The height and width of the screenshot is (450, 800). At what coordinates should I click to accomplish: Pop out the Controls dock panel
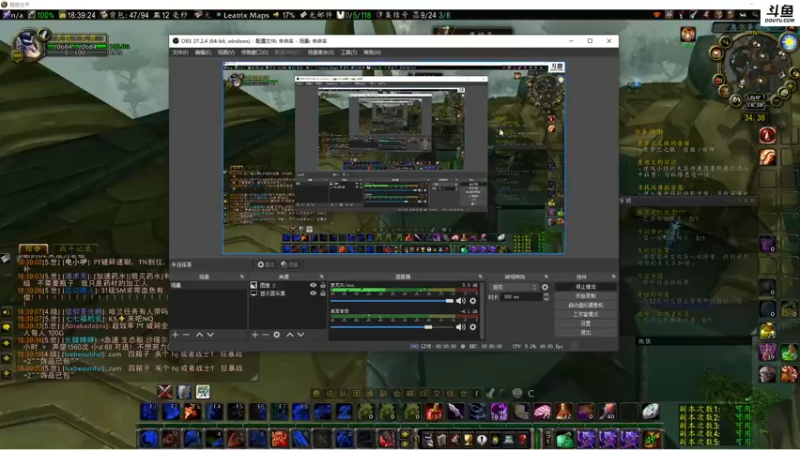(613, 277)
